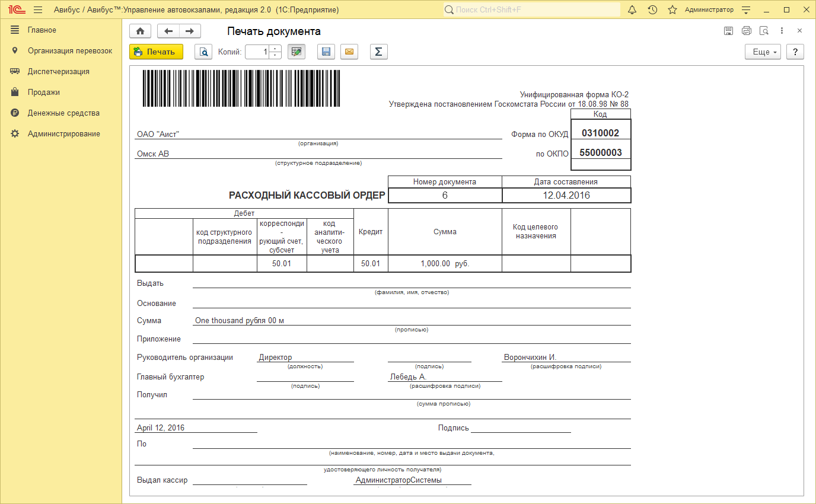Viewport: 816px width, 504px height.
Task: Open the Денежные средства section
Action: point(63,113)
